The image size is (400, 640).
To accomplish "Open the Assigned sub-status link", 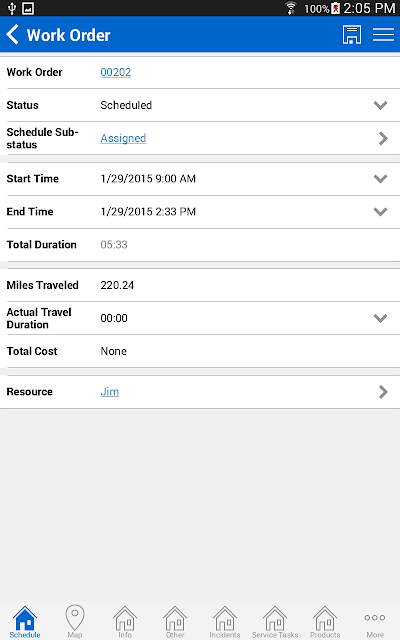I will pos(123,138).
